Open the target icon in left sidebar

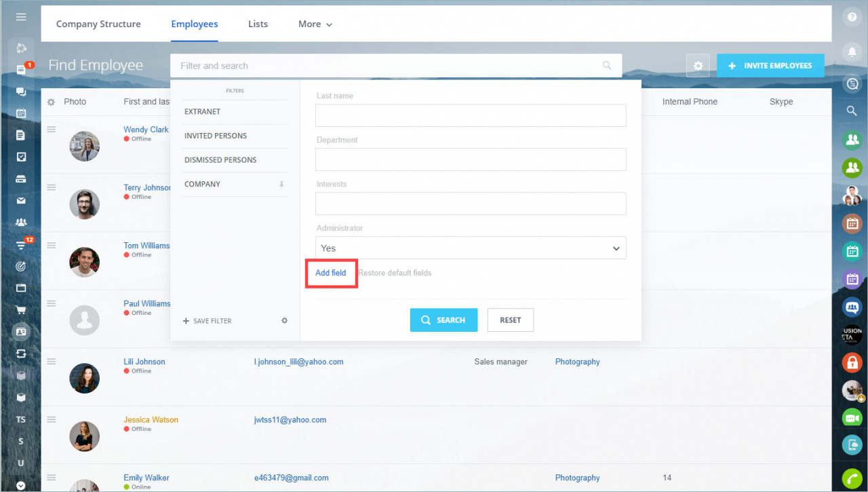click(x=21, y=266)
